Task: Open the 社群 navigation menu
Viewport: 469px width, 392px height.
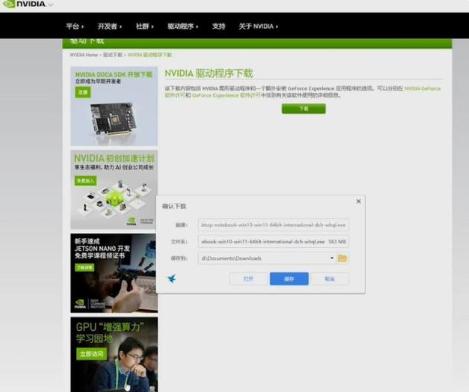Action: pos(145,26)
